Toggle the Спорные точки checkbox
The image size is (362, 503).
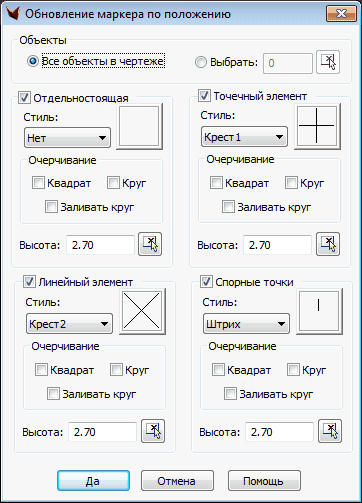point(206,282)
